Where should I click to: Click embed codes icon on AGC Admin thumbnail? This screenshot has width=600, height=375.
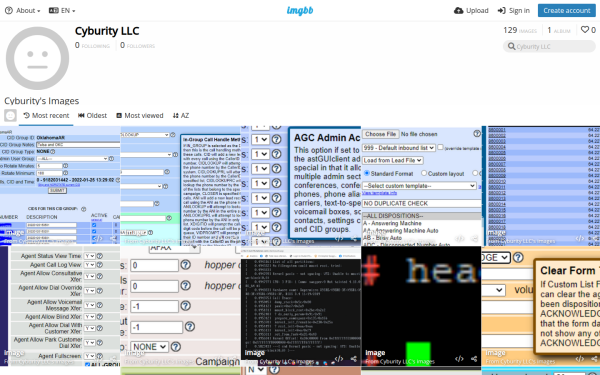point(339,238)
